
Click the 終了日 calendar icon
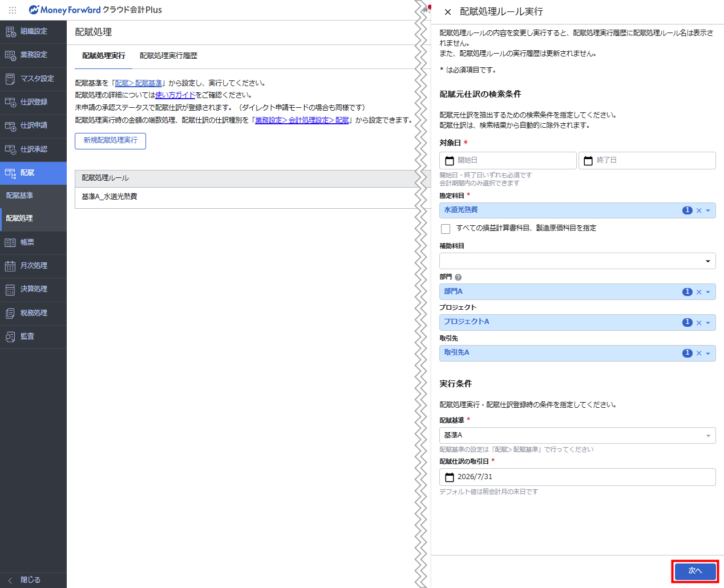tap(588, 161)
